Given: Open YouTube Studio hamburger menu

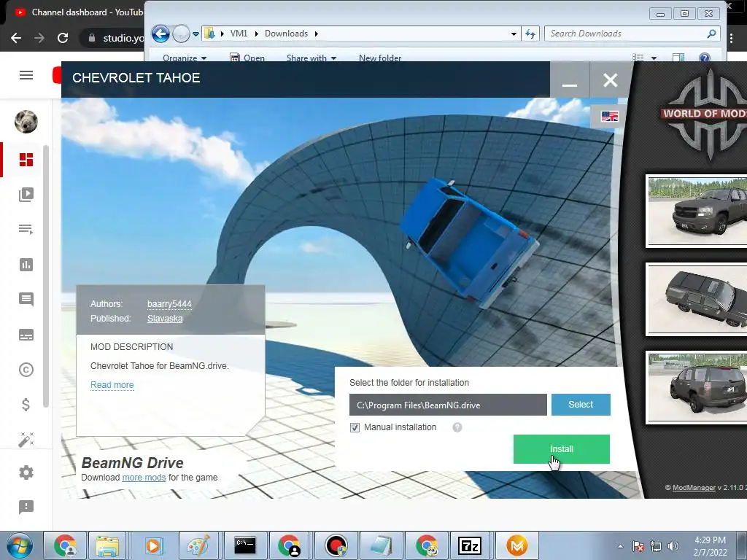Looking at the screenshot, I should coord(26,75).
